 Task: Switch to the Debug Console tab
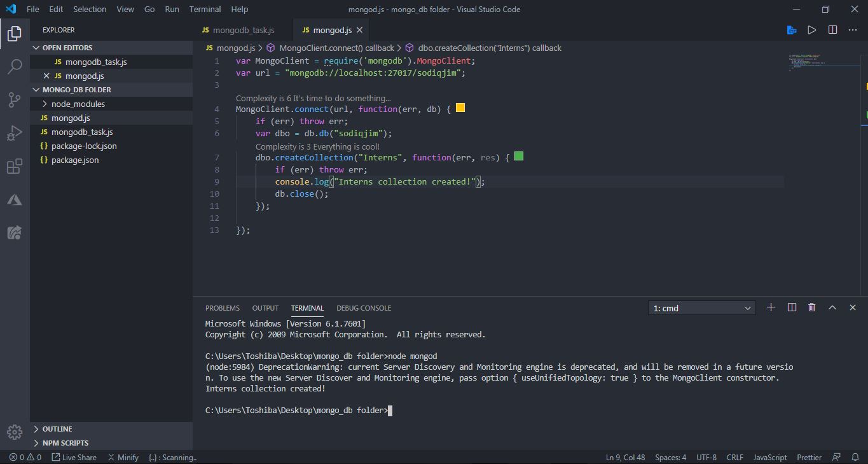click(364, 308)
